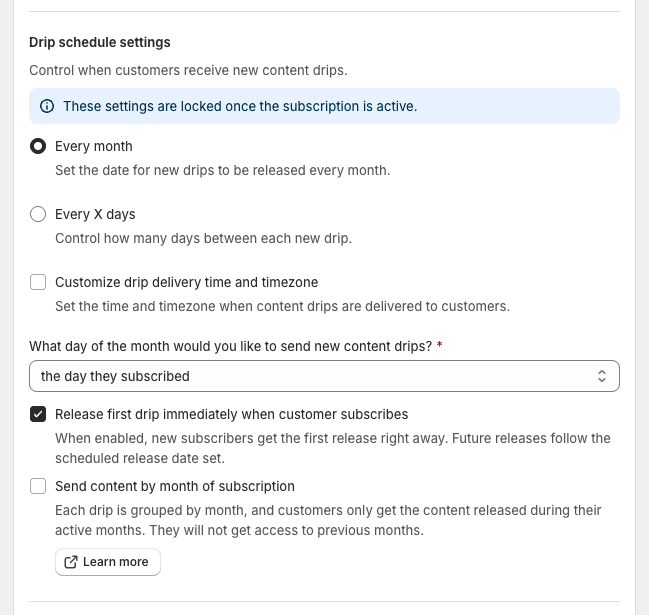
Task: Click the 'settings are locked' banner text
Action: tap(240, 106)
